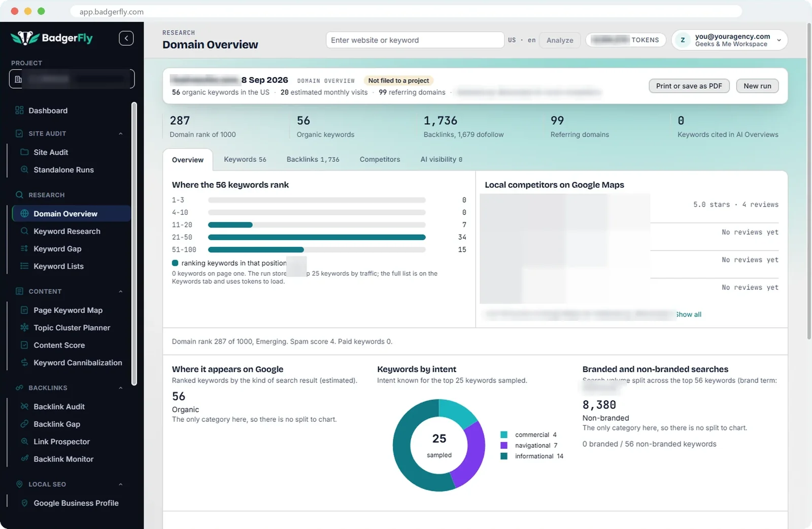Image resolution: width=812 pixels, height=529 pixels.
Task: Select the Overview tab
Action: pyautogui.click(x=188, y=160)
